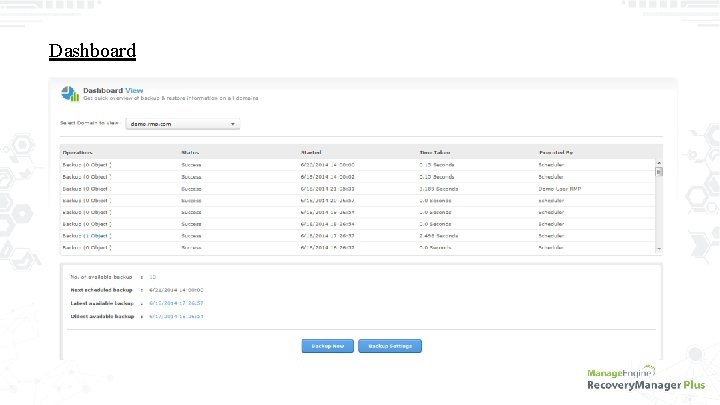Select the 'Demo User RMP' cell

(559, 189)
